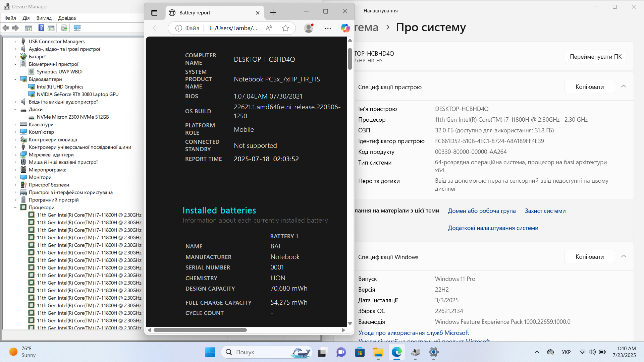Click the taskbar Пошук search box

click(267, 352)
